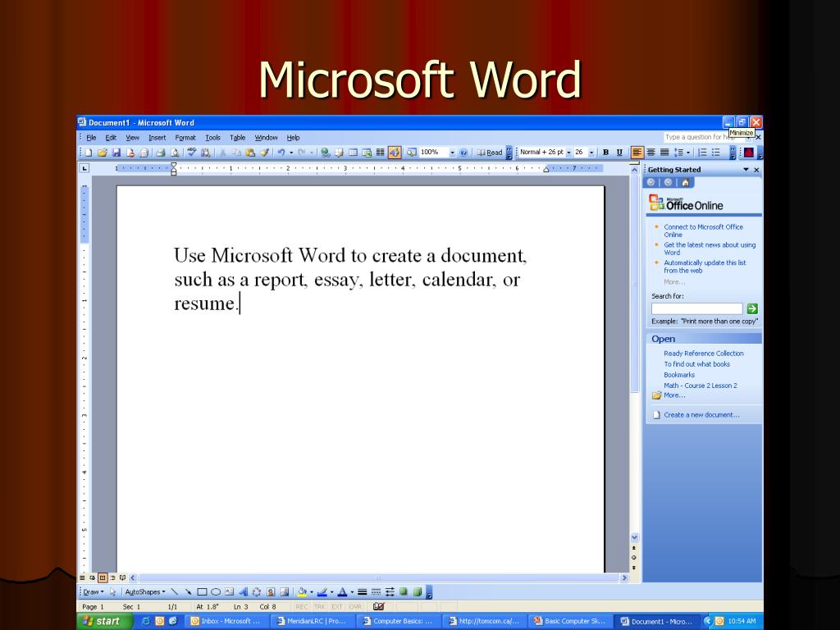840x630 pixels.
Task: Click the Search for input field
Action: click(697, 308)
